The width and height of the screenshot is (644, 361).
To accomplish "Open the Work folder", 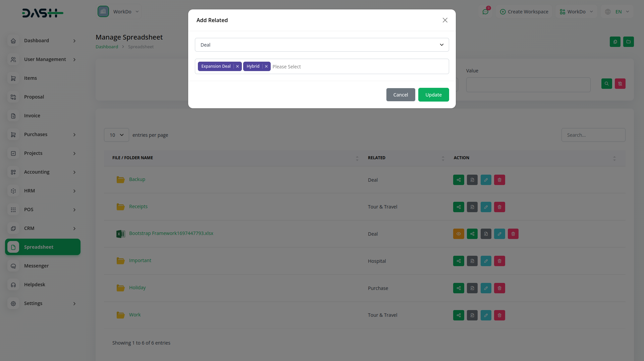I will pos(135,315).
